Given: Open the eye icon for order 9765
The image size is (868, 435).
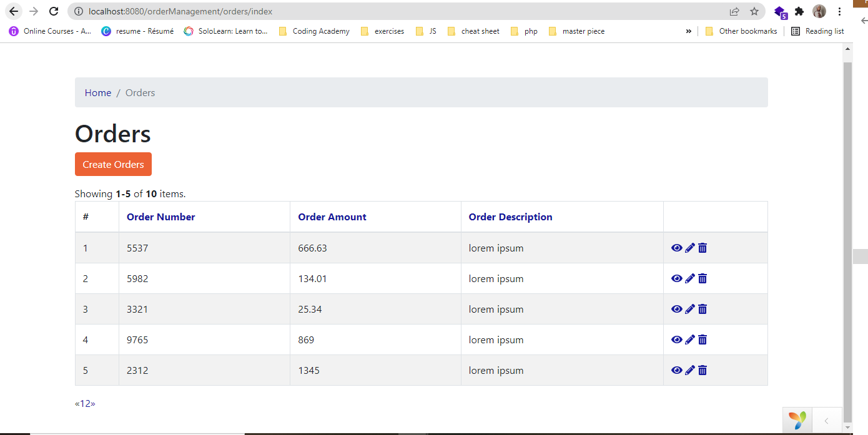Looking at the screenshot, I should pyautogui.click(x=677, y=340).
